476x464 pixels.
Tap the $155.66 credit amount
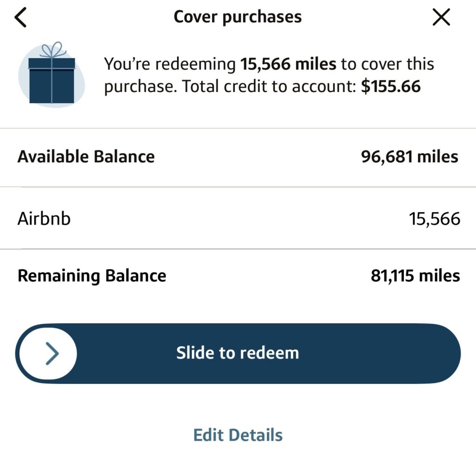(x=391, y=86)
